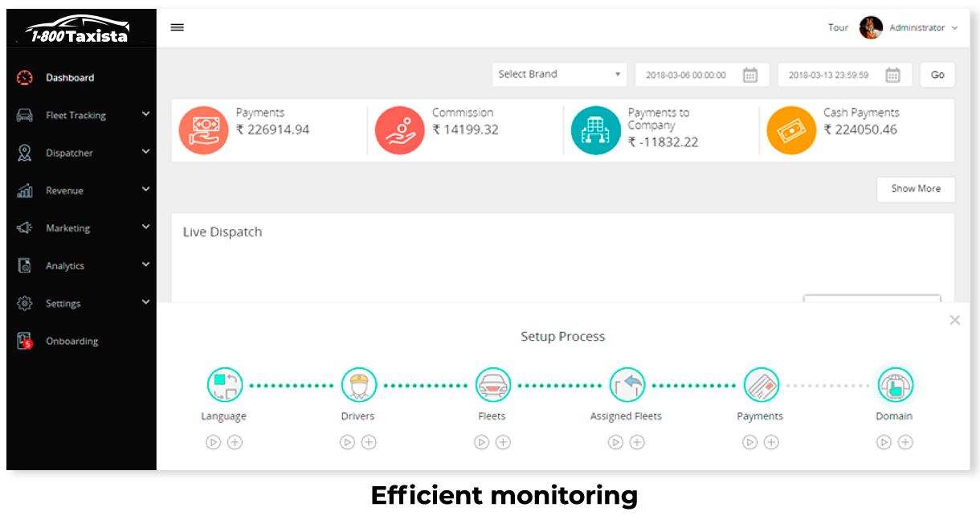This screenshot has width=980, height=528.
Task: Click the plus icon under setup Payments
Action: coord(771,442)
